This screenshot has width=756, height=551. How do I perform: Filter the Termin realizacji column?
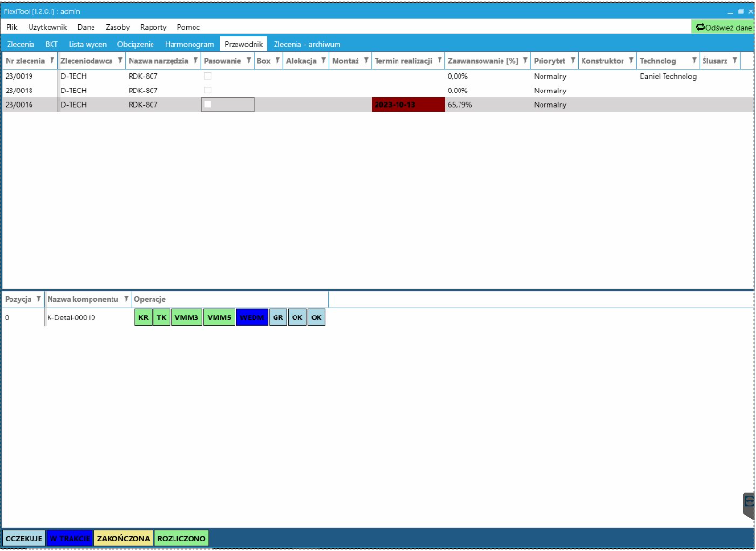[x=439, y=61]
